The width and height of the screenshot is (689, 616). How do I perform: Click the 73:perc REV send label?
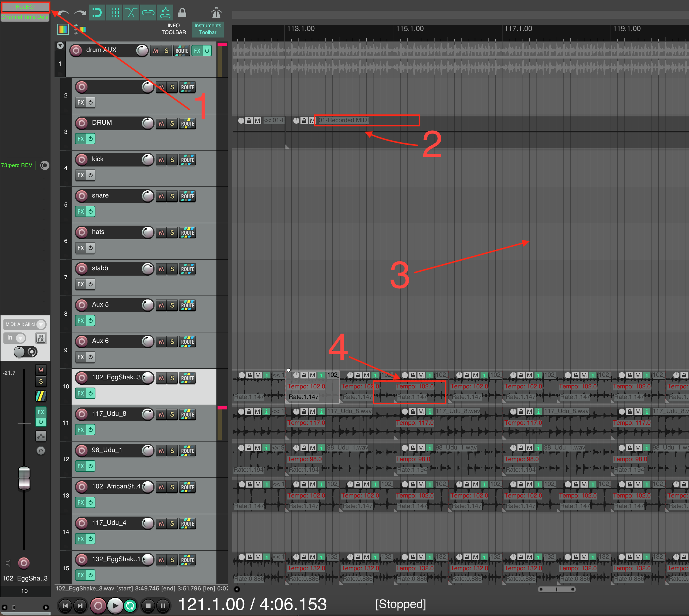point(16,166)
